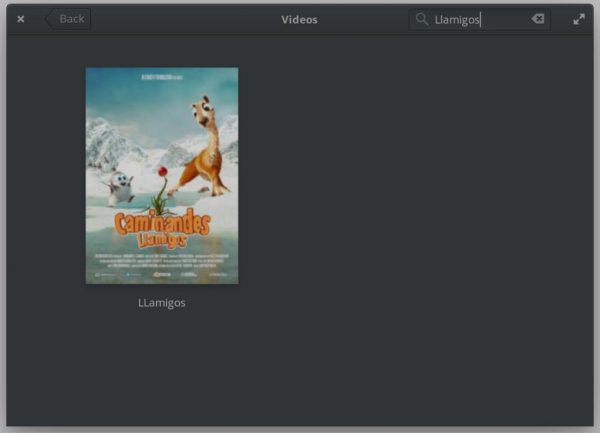This screenshot has height=433, width=600.
Task: Click the Videos title in header
Action: click(299, 20)
